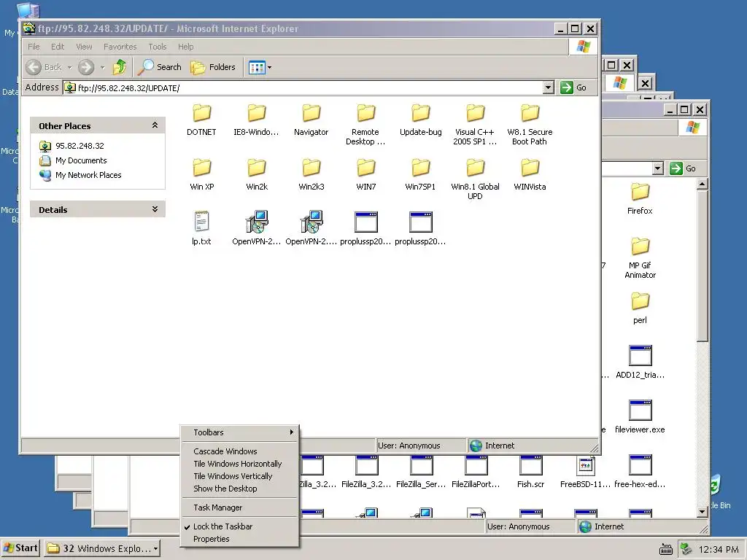Open perl folder in back window
The image size is (747, 560).
(x=640, y=307)
